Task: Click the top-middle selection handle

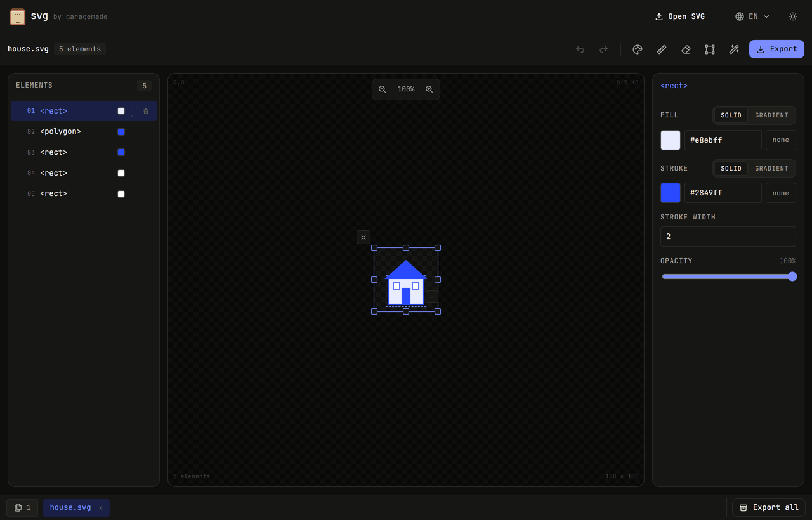Action: [406, 248]
